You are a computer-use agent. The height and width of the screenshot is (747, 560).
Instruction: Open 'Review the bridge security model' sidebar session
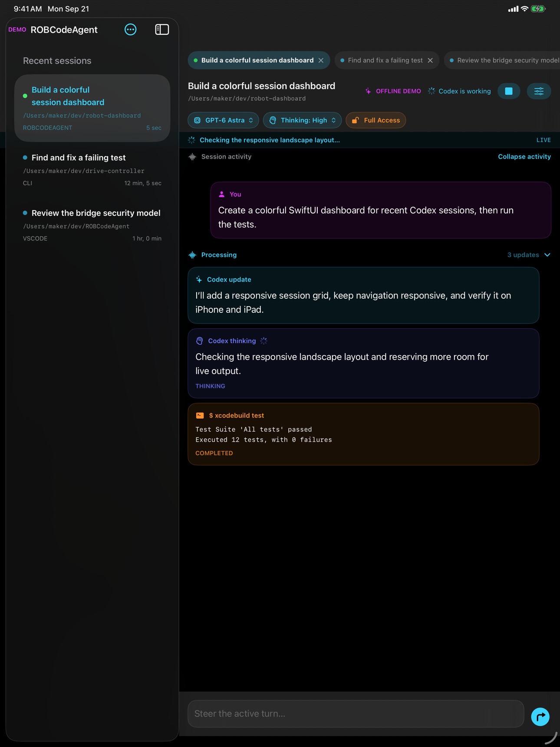tap(92, 225)
